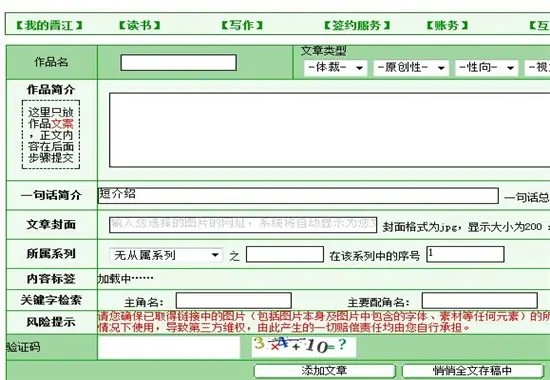The height and width of the screenshot is (380, 550).
Task: Click the 关键字检索 label
Action: [51, 300]
